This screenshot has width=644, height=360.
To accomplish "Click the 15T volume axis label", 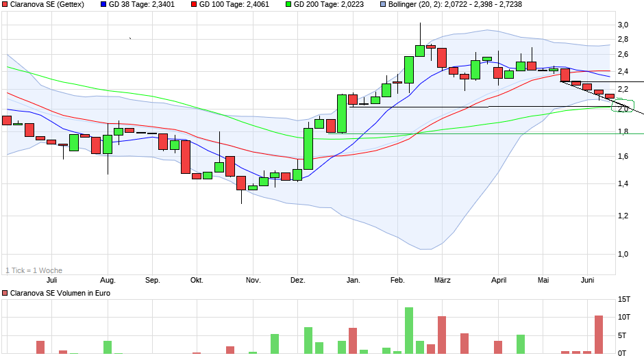I will point(623,299).
